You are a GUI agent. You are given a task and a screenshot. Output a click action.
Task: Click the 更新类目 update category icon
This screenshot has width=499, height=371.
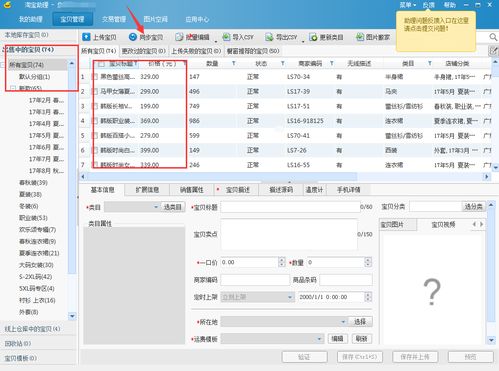click(313, 37)
